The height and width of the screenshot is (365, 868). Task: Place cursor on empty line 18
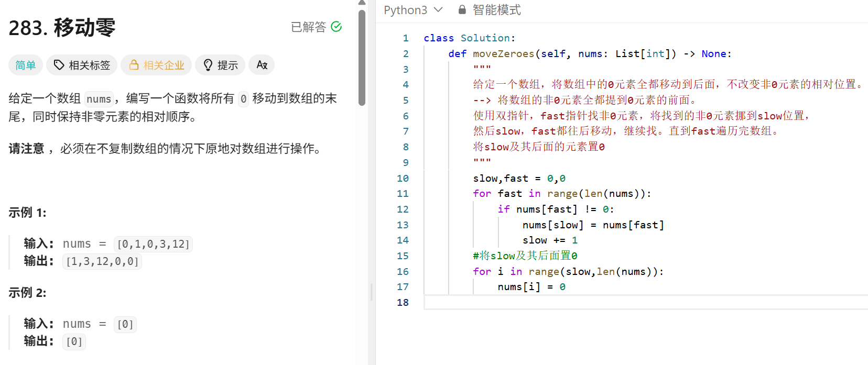(646, 303)
